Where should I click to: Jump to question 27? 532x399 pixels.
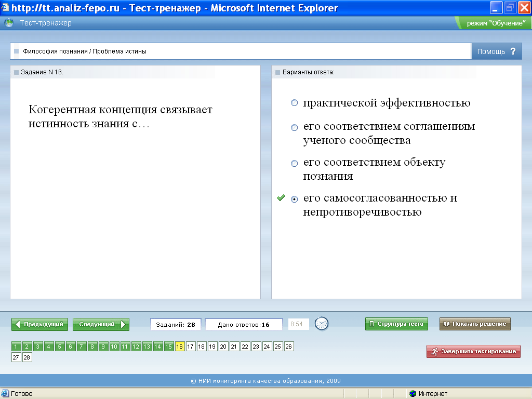point(16,357)
